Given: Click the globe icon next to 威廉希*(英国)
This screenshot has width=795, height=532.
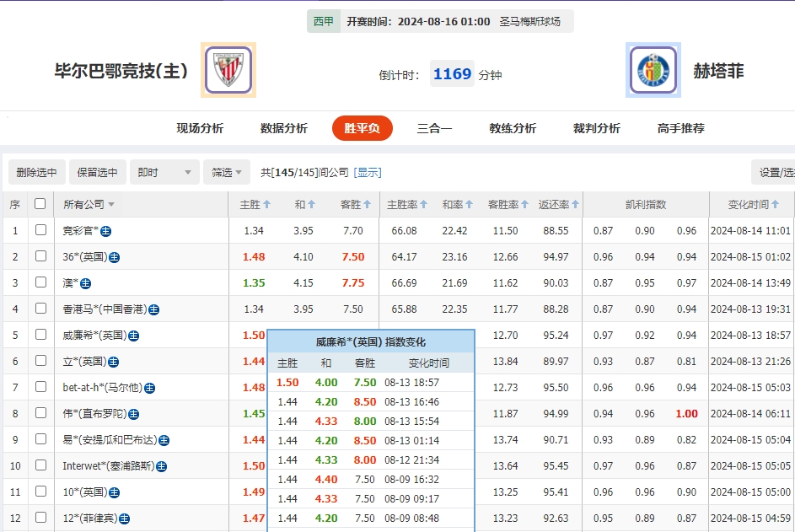Looking at the screenshot, I should (x=133, y=336).
